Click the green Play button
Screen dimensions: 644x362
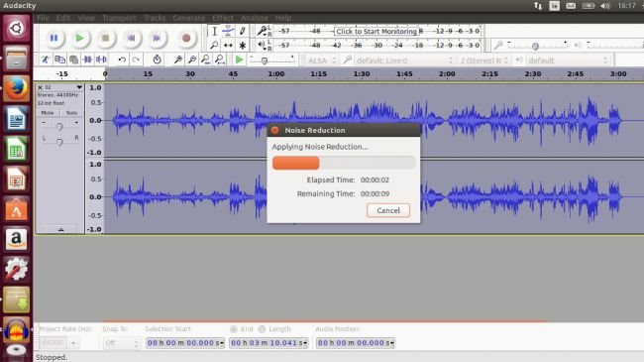[79, 38]
